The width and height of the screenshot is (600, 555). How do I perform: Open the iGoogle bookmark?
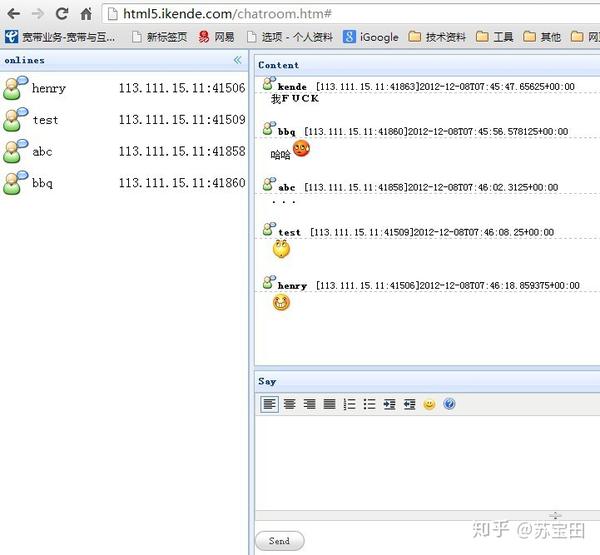click(x=370, y=37)
